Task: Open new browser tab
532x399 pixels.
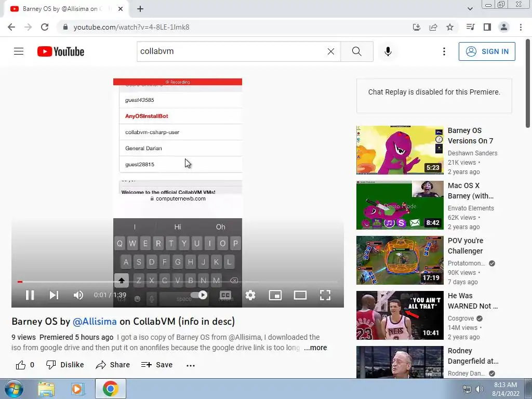Action: pyautogui.click(x=140, y=9)
